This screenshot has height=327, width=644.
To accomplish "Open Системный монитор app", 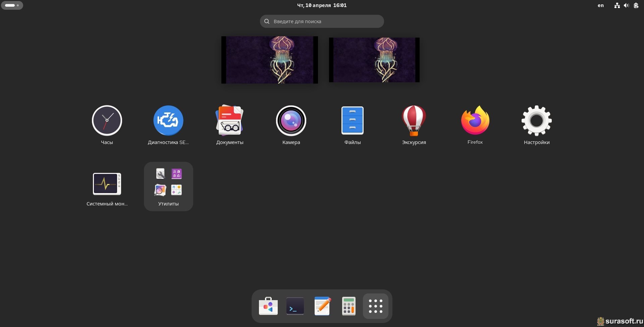I will point(107,184).
